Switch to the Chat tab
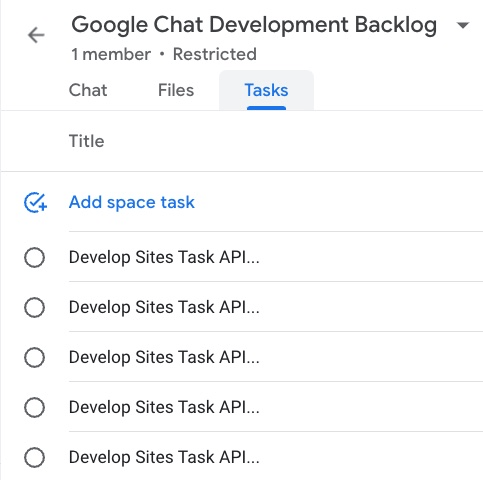 click(x=88, y=90)
